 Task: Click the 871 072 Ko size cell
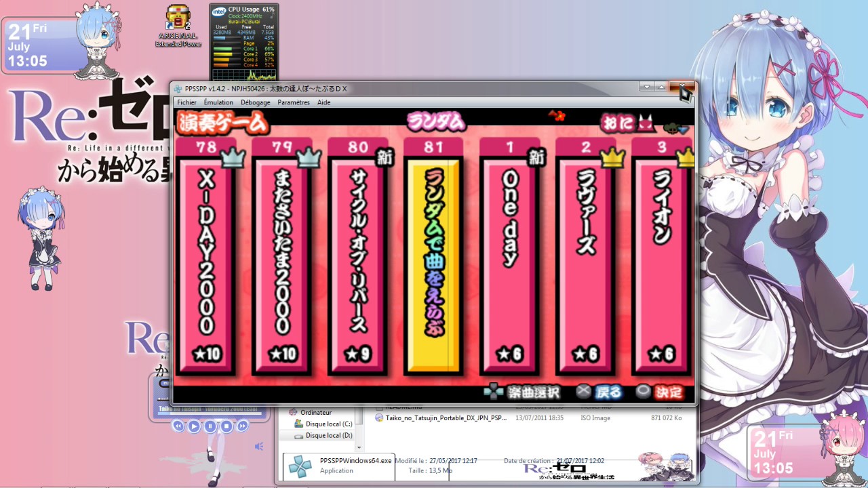[x=667, y=418]
